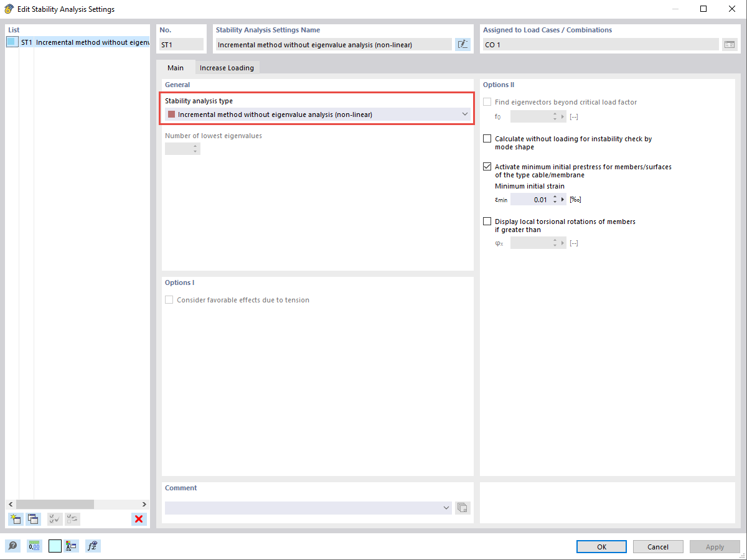Select the Main tab
This screenshot has height=560, width=747.
pyautogui.click(x=176, y=67)
